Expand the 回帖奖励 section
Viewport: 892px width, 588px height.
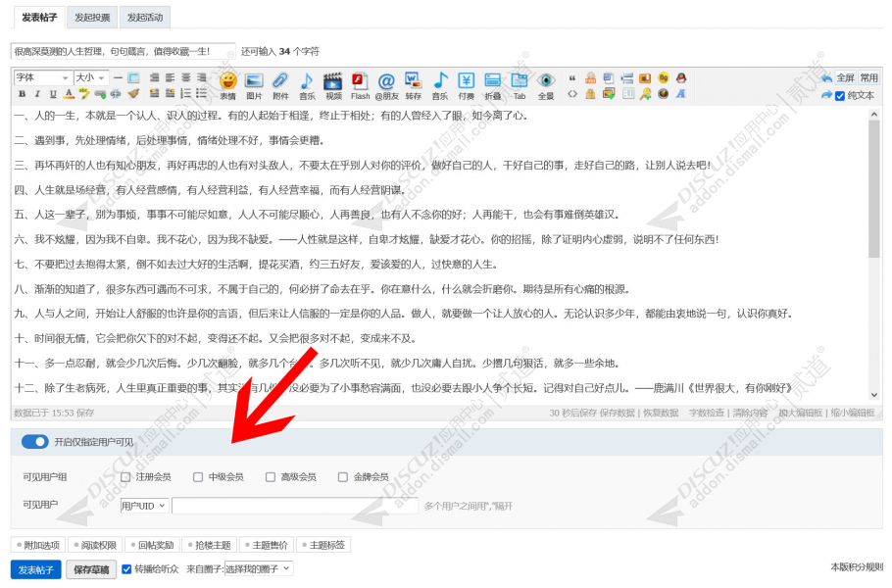click(152, 545)
